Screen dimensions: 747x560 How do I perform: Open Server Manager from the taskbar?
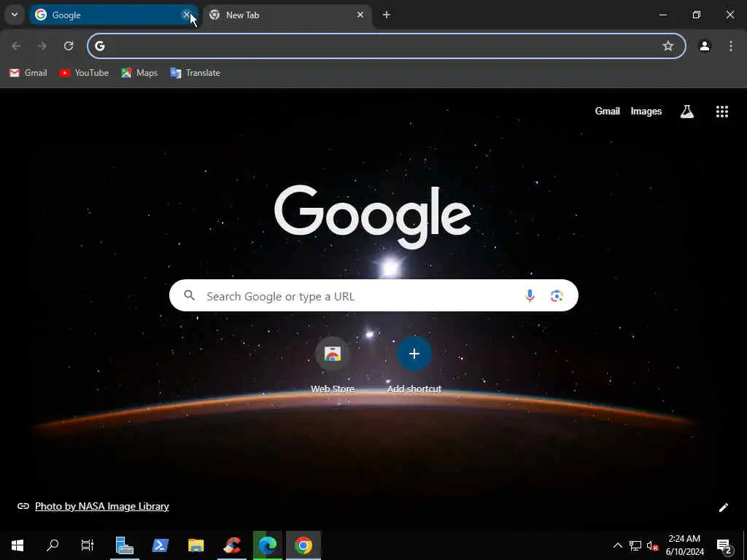click(x=124, y=545)
